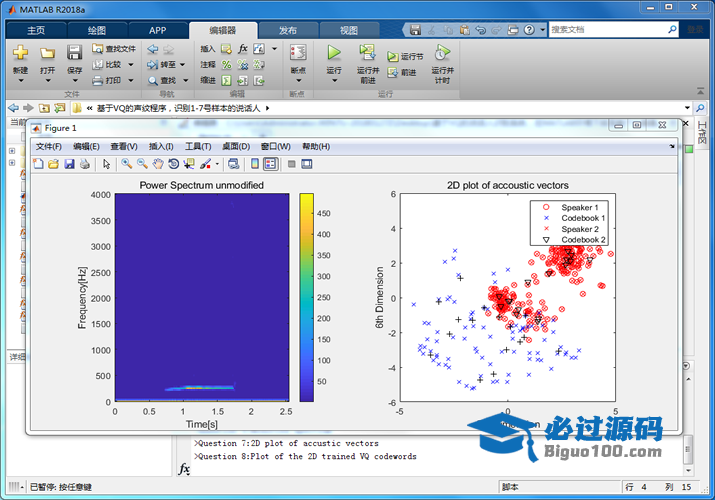Open the 运行 dropdown arrow
This screenshot has height=500, width=715.
[x=334, y=81]
